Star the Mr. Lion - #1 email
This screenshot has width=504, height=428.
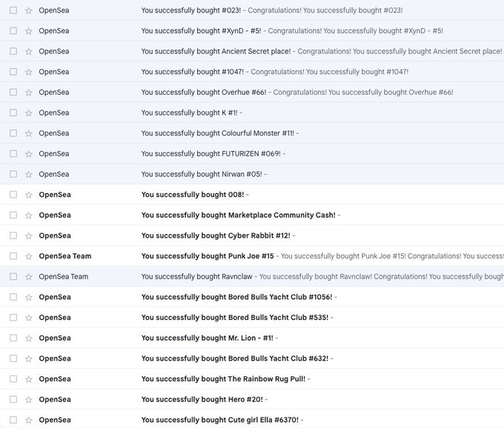pyautogui.click(x=29, y=338)
